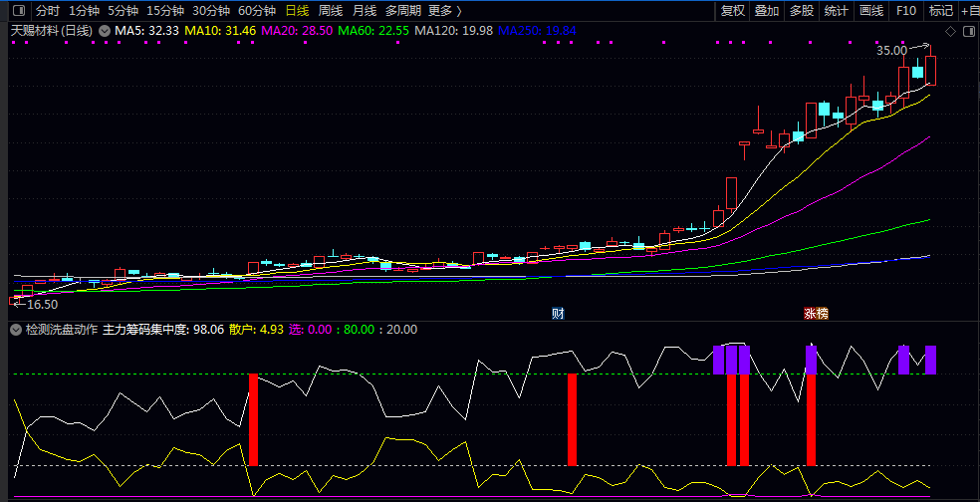Switch to 15分钟 period
The width and height of the screenshot is (980, 502).
pyautogui.click(x=165, y=11)
